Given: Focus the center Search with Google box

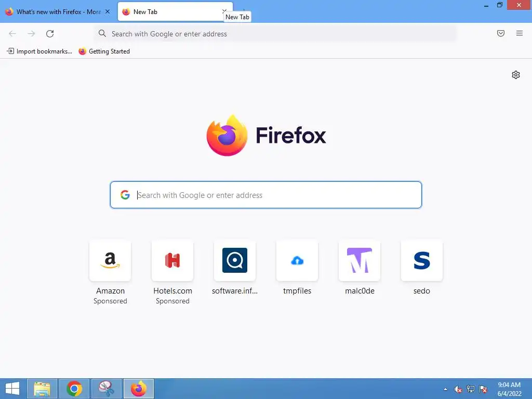Looking at the screenshot, I should pos(265,195).
